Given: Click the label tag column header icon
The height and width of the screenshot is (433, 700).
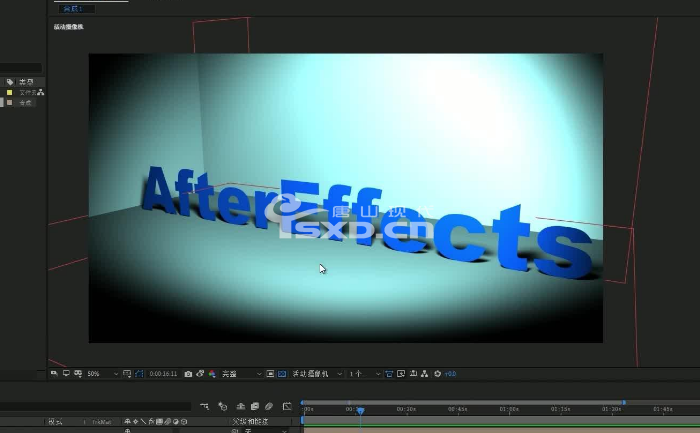Looking at the screenshot, I should pyautogui.click(x=9, y=82).
